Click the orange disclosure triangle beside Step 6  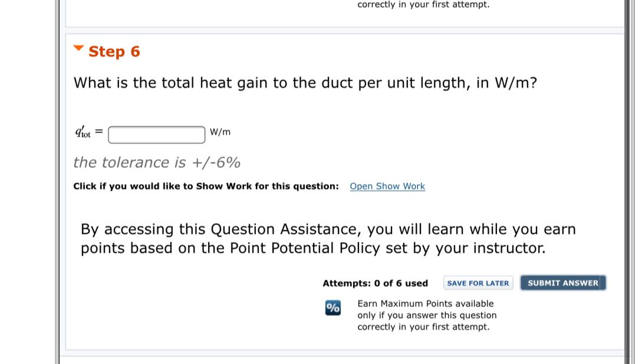coord(79,48)
